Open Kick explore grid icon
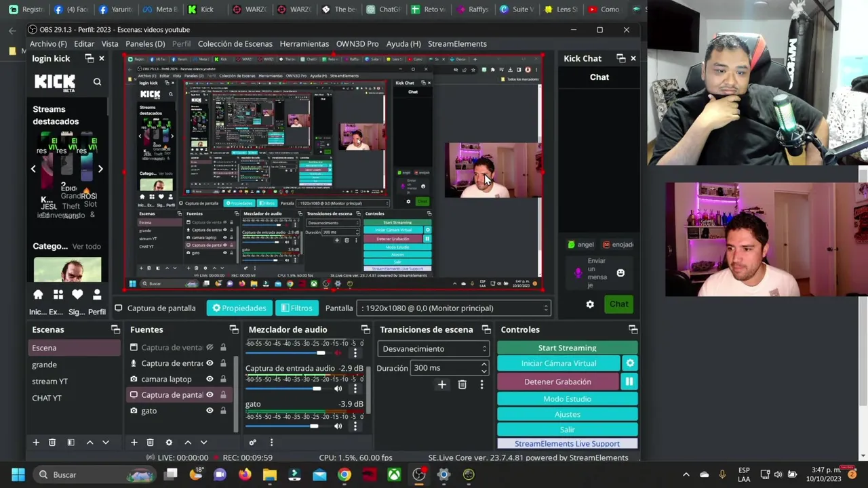Image resolution: width=868 pixels, height=488 pixels. 58,295
